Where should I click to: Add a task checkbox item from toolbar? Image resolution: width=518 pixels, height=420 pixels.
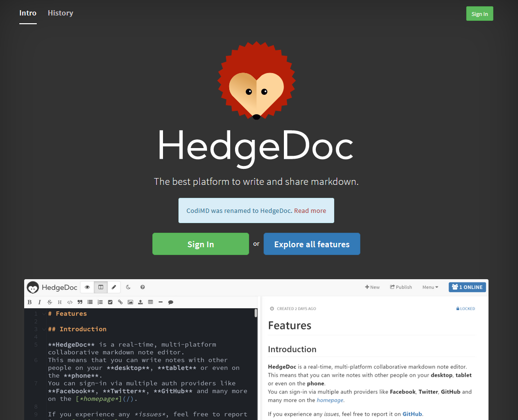click(110, 302)
